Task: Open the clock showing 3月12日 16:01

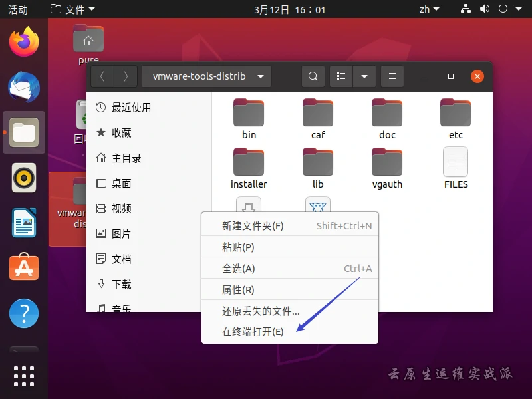Action: coord(290,9)
